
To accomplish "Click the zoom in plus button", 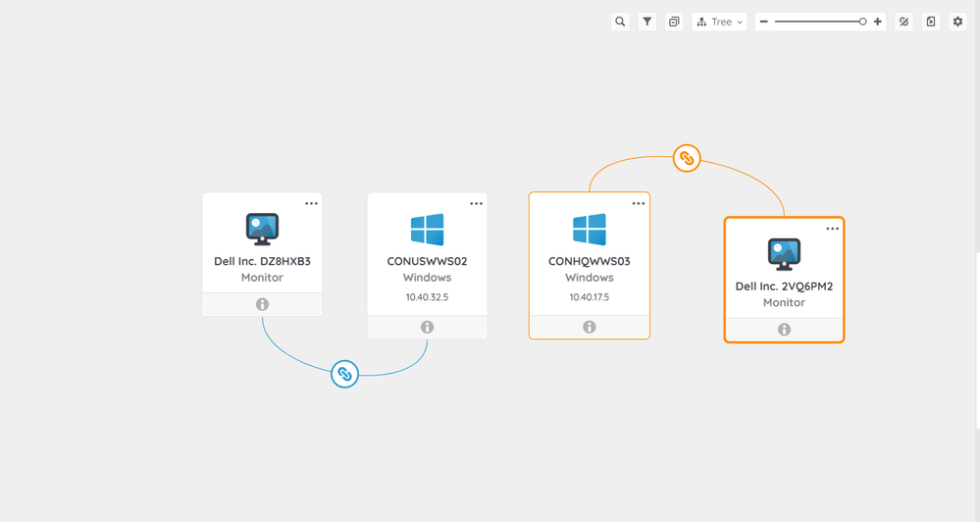I will pos(877,22).
